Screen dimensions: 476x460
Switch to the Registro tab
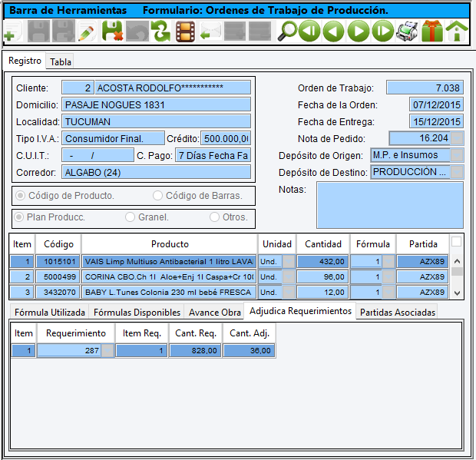tap(25, 61)
